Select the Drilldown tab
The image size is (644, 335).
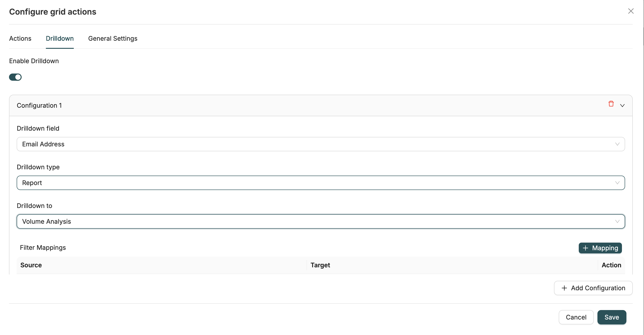click(x=59, y=38)
